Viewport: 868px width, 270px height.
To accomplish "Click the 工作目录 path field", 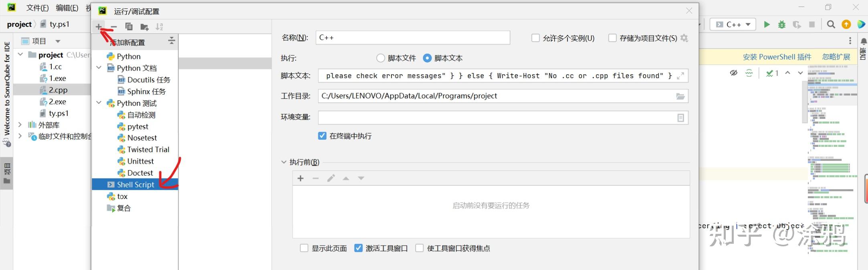I will [x=503, y=96].
